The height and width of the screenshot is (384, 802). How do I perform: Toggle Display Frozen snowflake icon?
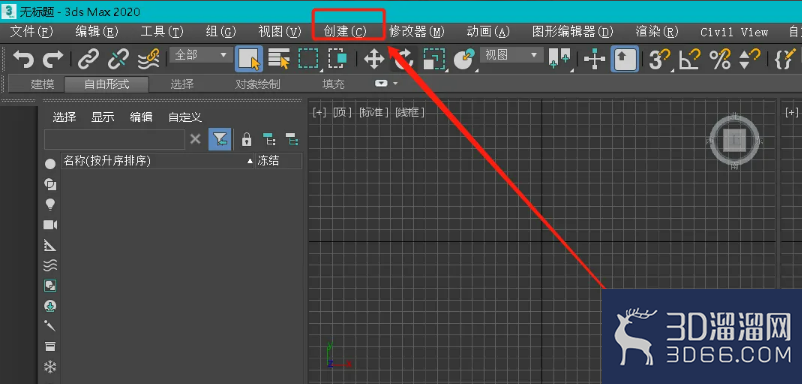click(50, 367)
